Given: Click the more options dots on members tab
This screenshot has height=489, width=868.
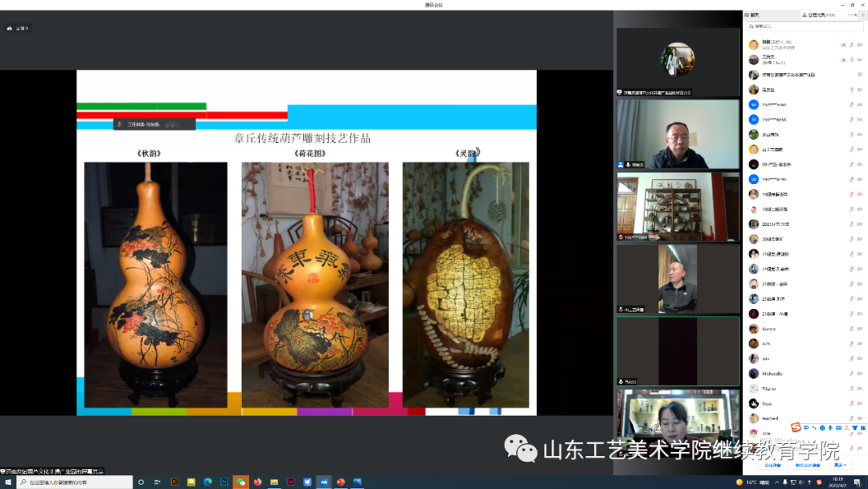Looking at the screenshot, I should [x=851, y=15].
